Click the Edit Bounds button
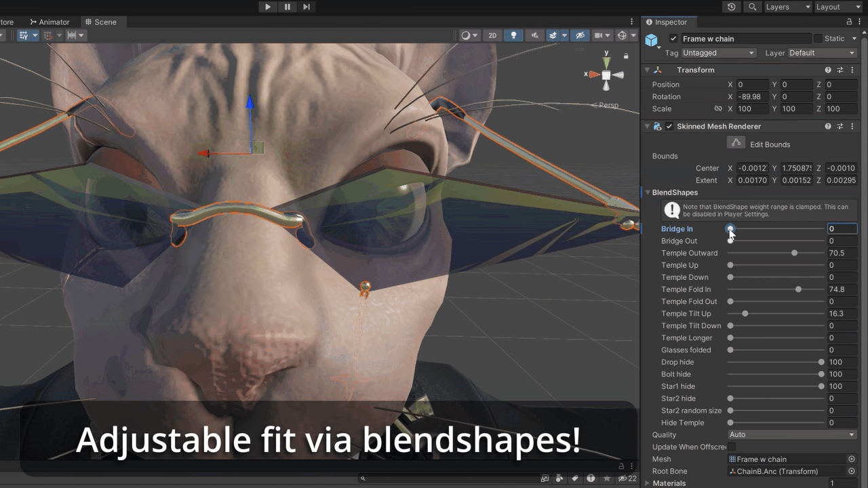The image size is (868, 488). tap(736, 143)
